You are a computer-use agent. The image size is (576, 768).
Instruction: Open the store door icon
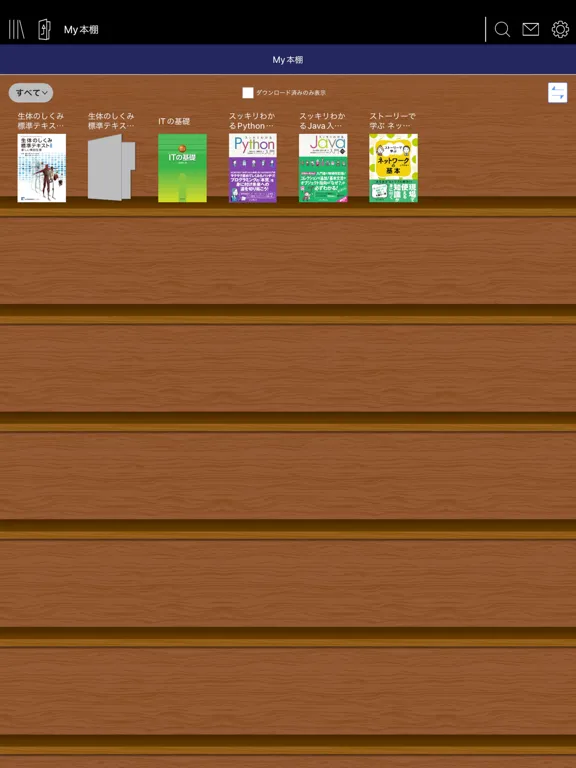pos(44,29)
